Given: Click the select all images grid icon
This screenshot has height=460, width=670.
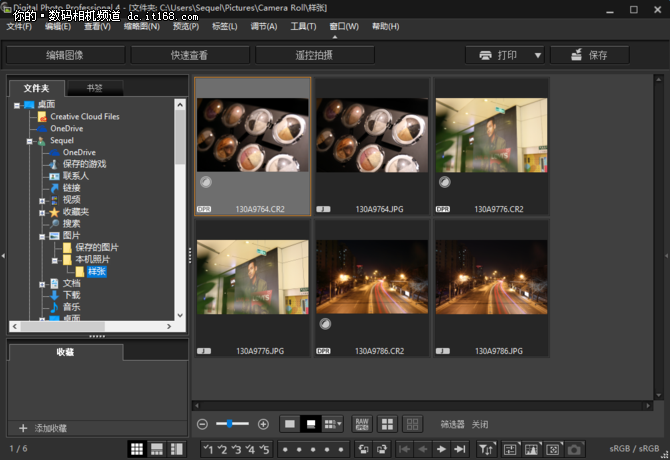Looking at the screenshot, I should (x=387, y=424).
